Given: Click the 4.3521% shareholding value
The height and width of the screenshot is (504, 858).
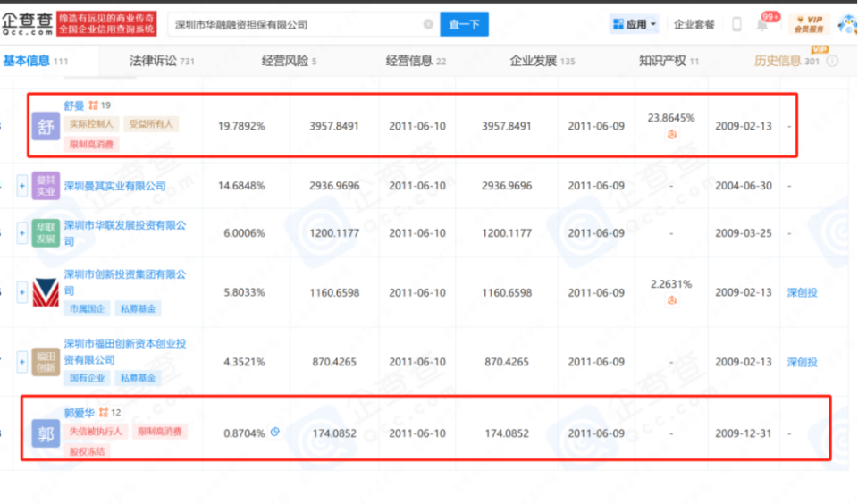Looking at the screenshot, I should pyautogui.click(x=244, y=362).
